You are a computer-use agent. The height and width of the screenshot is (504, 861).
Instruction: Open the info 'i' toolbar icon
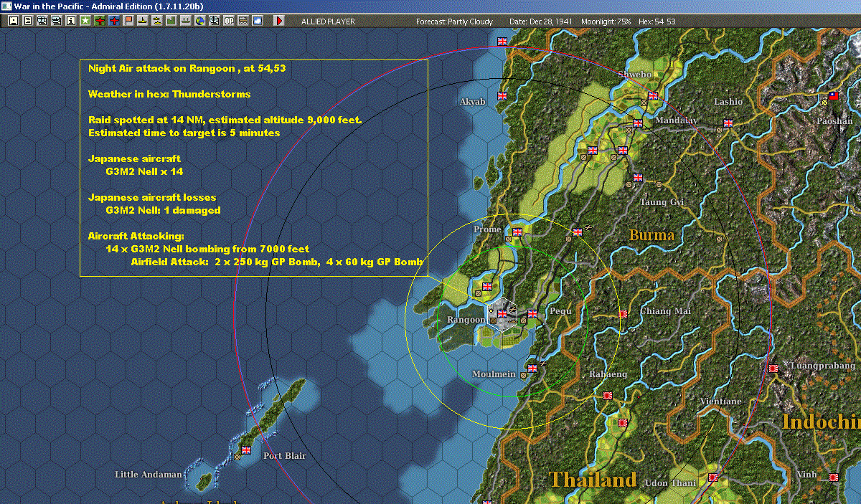pyautogui.click(x=71, y=21)
